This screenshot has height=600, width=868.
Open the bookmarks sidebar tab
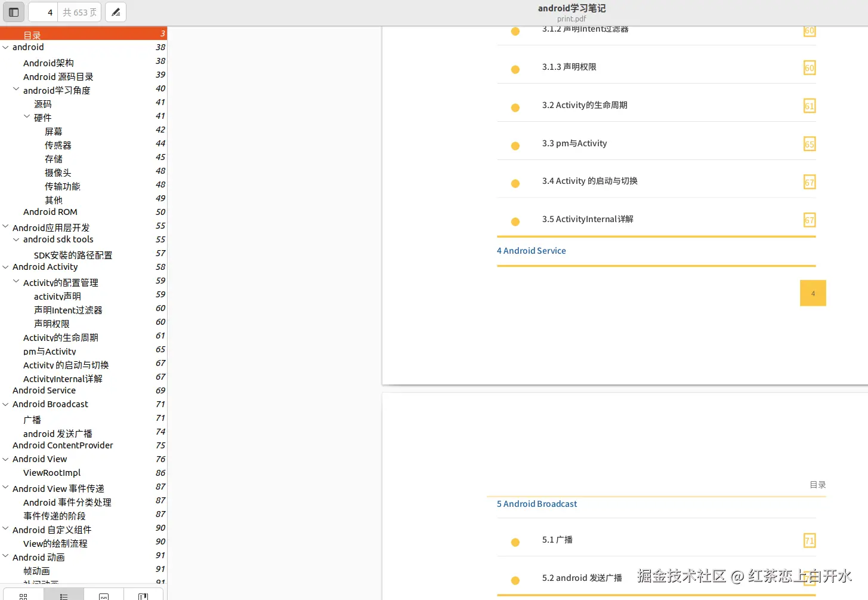pyautogui.click(x=143, y=595)
